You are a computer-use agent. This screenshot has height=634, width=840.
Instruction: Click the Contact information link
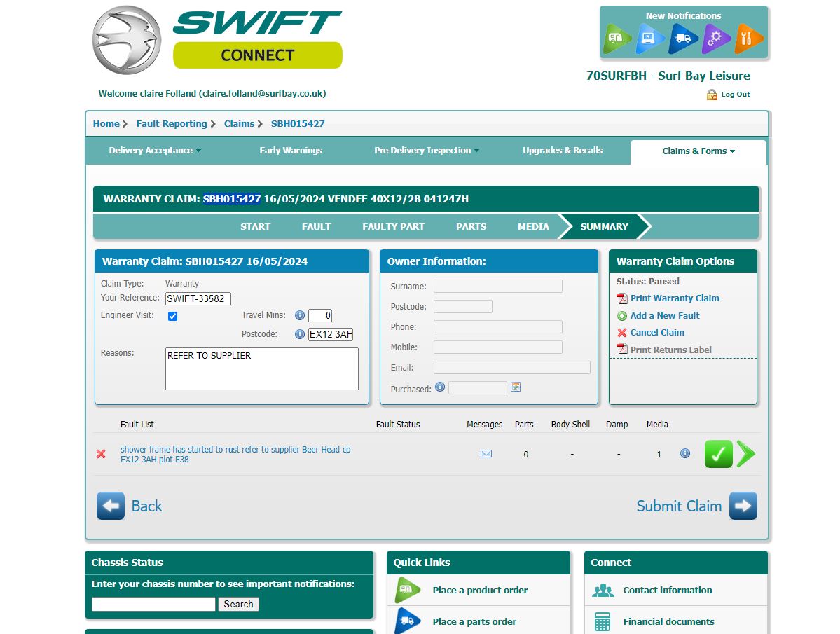[668, 590]
